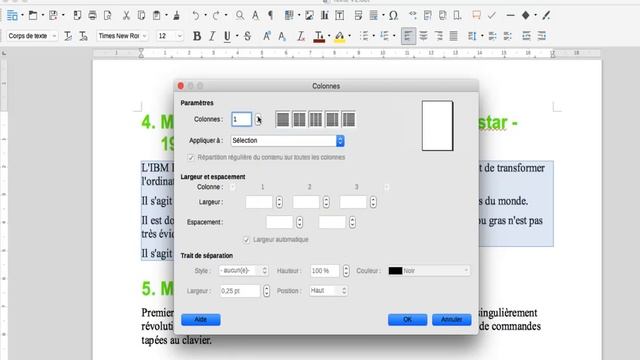This screenshot has height=360, width=640.
Task: Open the Couleur Noir dropdown
Action: [x=429, y=271]
